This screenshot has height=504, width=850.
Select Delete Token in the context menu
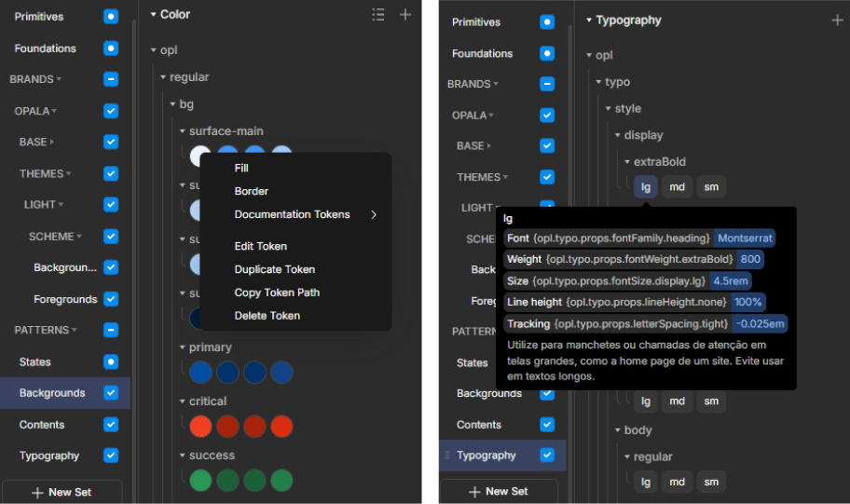click(267, 316)
